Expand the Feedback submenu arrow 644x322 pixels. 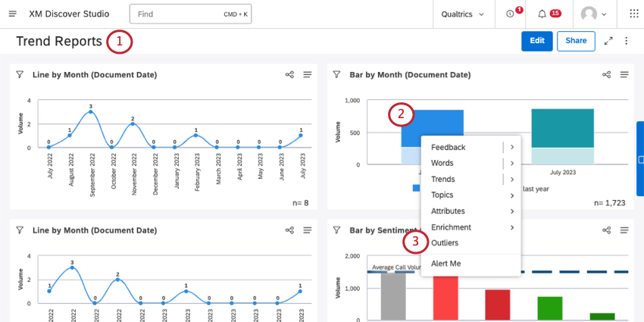coord(512,147)
